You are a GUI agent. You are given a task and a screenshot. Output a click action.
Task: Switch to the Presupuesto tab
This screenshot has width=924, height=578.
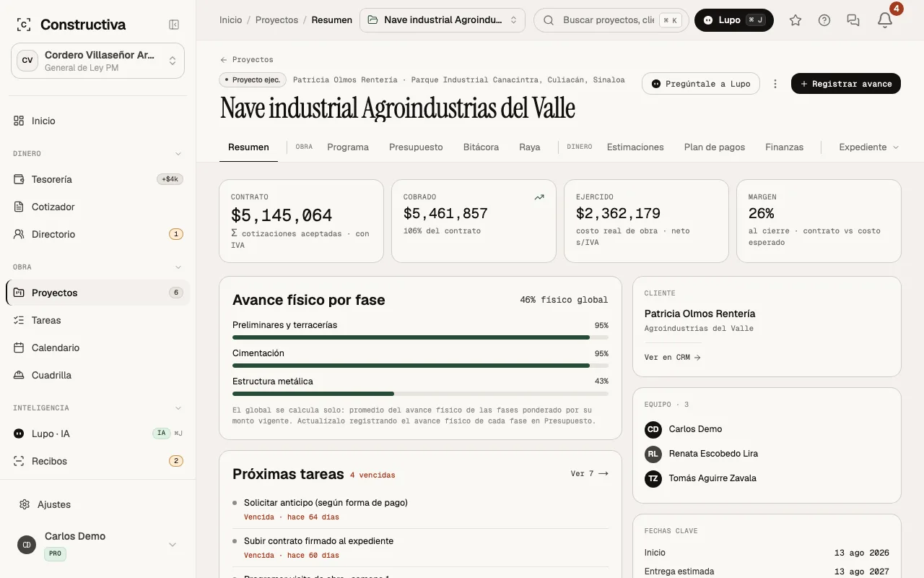(x=416, y=147)
